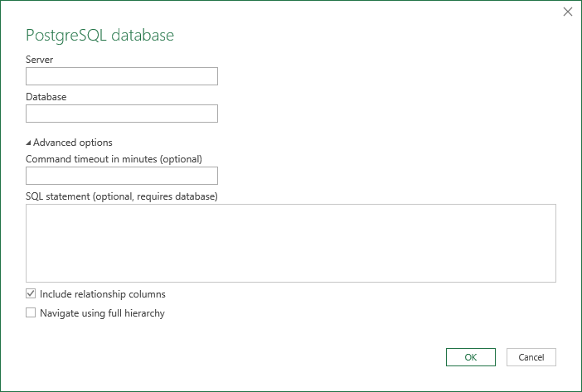
Task: Close the PostgreSQL database dialog
Action: (568, 12)
